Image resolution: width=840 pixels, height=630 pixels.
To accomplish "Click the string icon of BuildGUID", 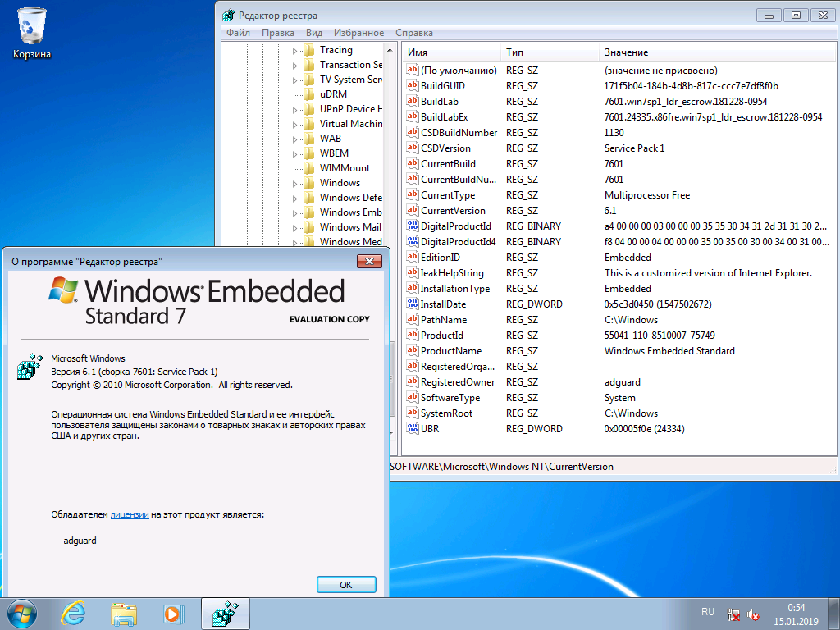I will pyautogui.click(x=412, y=85).
